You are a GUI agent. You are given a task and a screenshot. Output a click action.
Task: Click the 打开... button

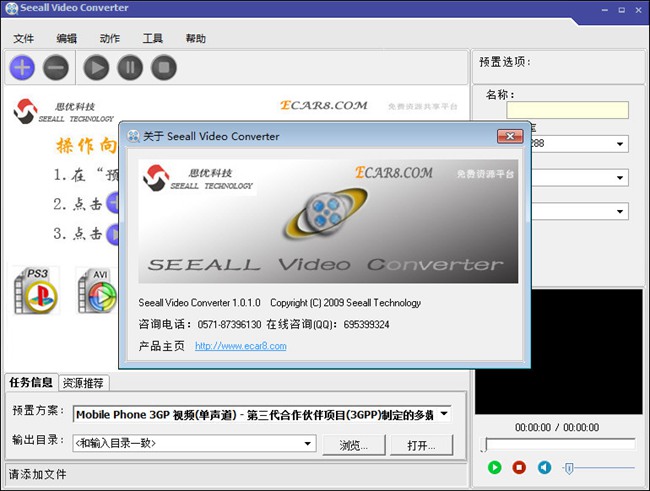coord(421,445)
